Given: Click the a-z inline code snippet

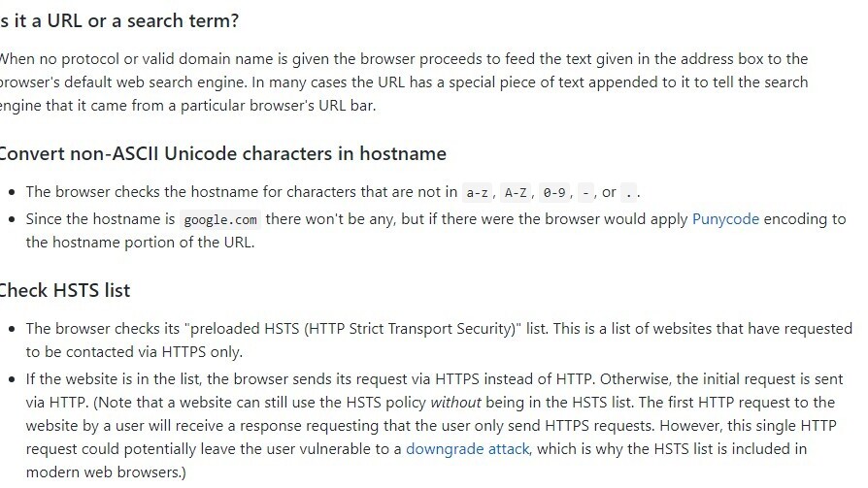Looking at the screenshot, I should (477, 192).
